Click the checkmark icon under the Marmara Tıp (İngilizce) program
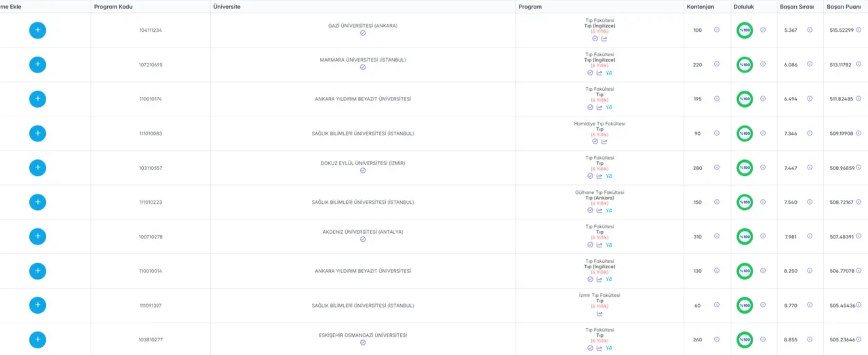 click(590, 72)
